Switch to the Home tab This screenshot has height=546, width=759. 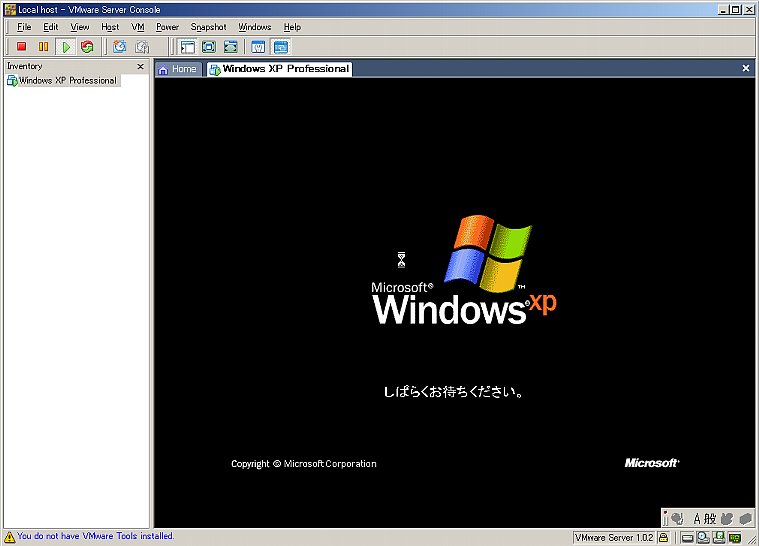pyautogui.click(x=178, y=69)
